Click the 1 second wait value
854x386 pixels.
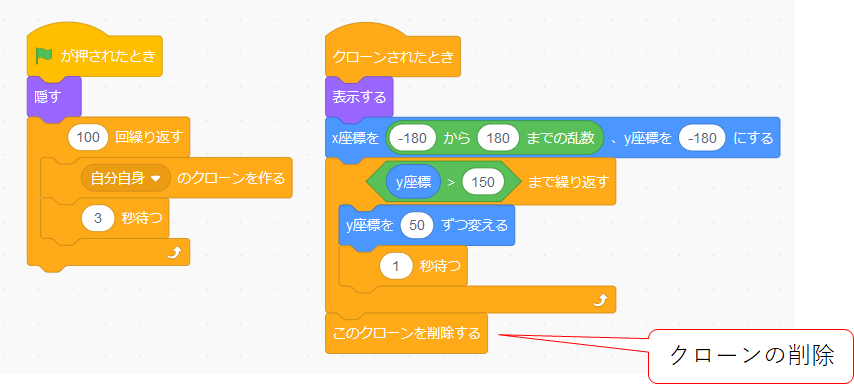pyautogui.click(x=396, y=266)
